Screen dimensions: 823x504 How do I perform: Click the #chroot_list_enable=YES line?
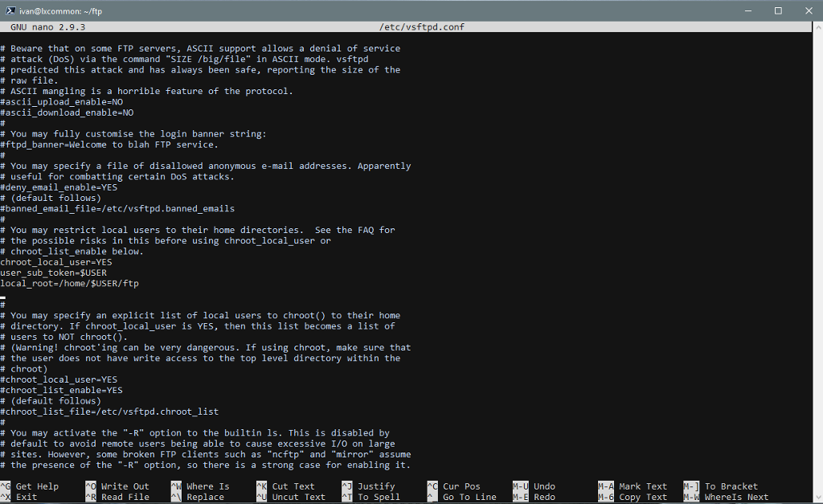[61, 390]
